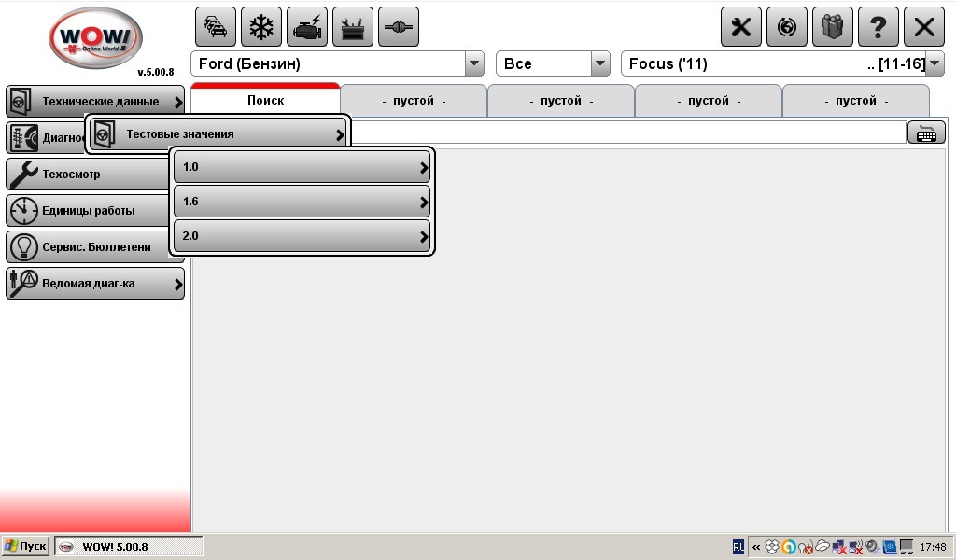Click the Единицы работы clock icon
This screenshot has height=560, width=956.
pyautogui.click(x=23, y=211)
